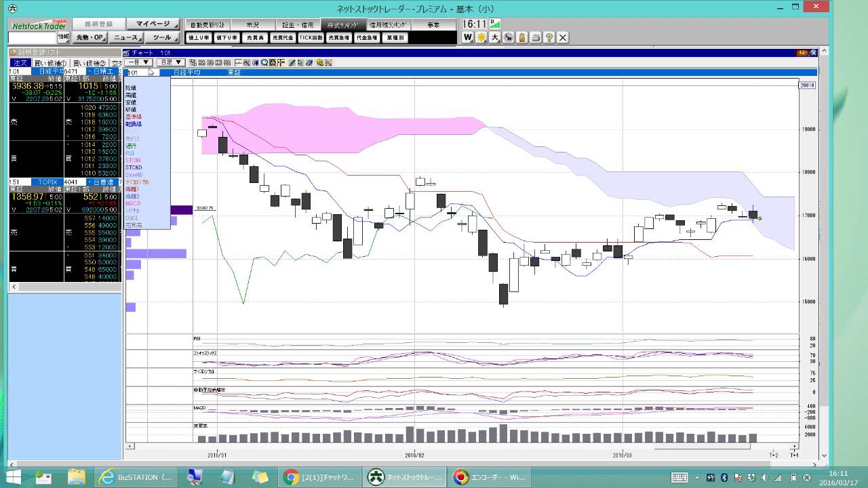Open help with the question mark icon

(549, 38)
